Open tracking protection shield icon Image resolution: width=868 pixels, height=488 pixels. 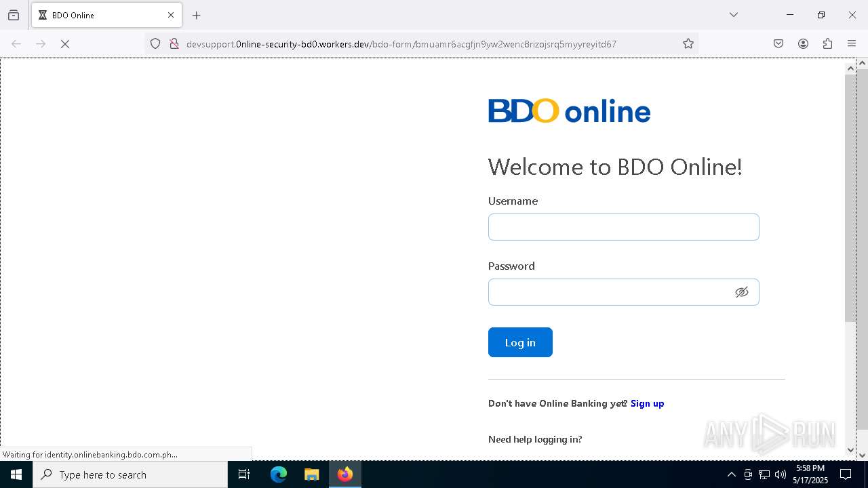click(155, 44)
